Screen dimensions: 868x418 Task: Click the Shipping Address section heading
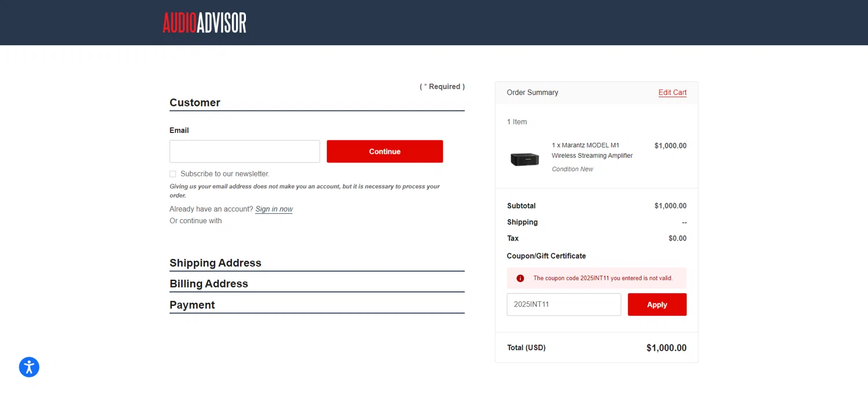pos(215,263)
